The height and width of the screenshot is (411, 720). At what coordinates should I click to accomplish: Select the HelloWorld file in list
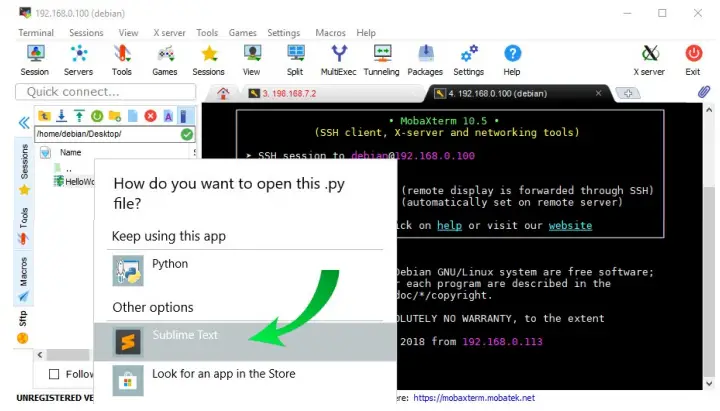point(73,182)
